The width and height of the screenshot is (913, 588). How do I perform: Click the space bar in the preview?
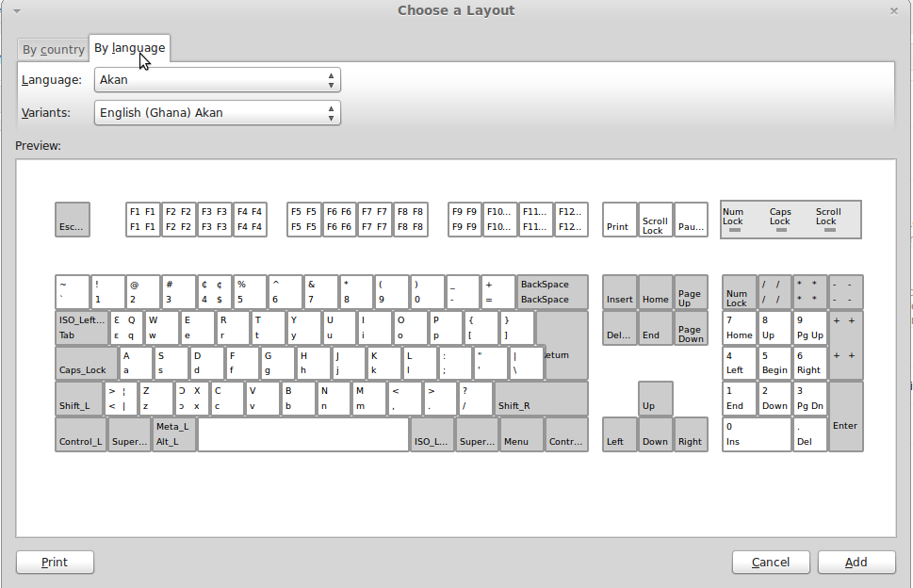(x=304, y=434)
